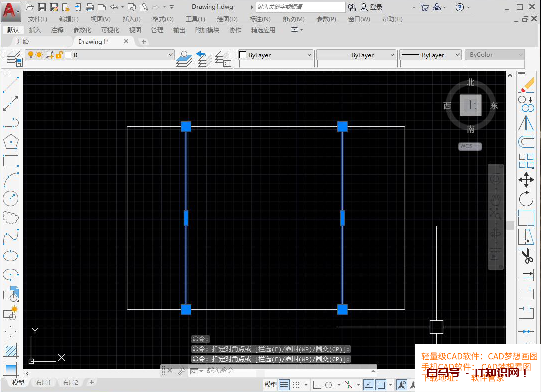Pick the Rectangle drawing tool
The image size is (541, 392).
11,160
